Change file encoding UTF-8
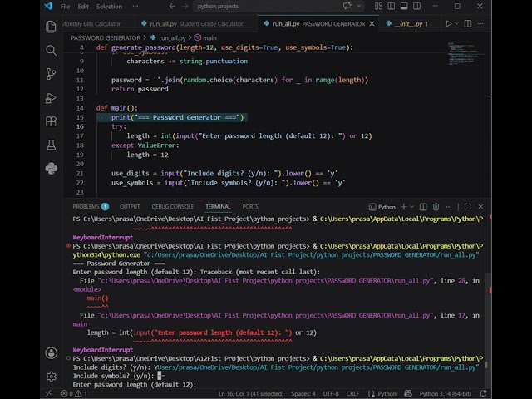This screenshot has height=399, width=532. point(331,393)
